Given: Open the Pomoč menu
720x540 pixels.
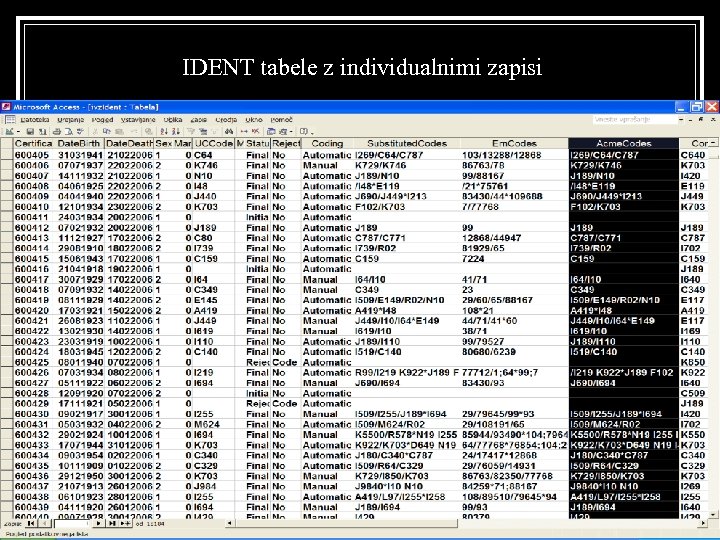Looking at the screenshot, I should (281, 119).
